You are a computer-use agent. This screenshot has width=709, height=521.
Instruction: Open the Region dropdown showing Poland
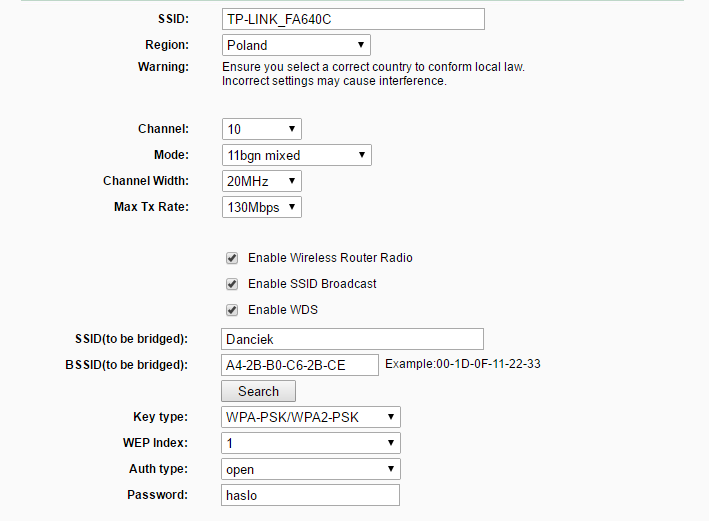[x=296, y=45]
